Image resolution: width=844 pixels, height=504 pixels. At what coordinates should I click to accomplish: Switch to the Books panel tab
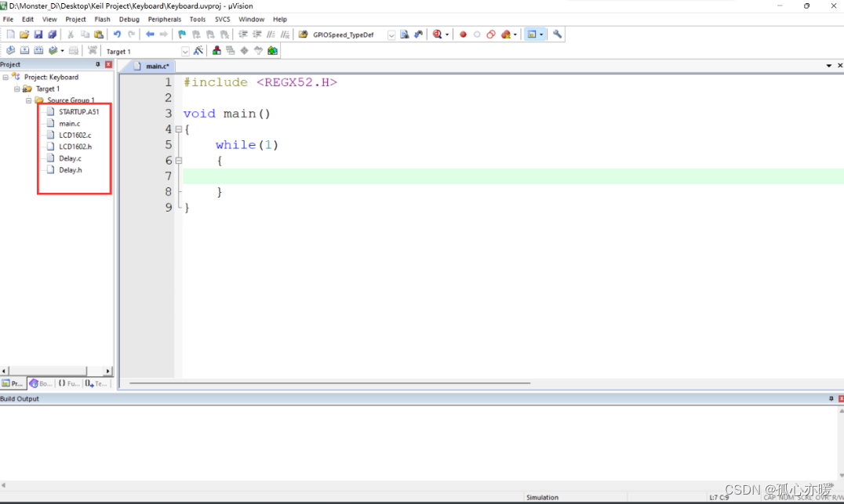click(x=41, y=383)
